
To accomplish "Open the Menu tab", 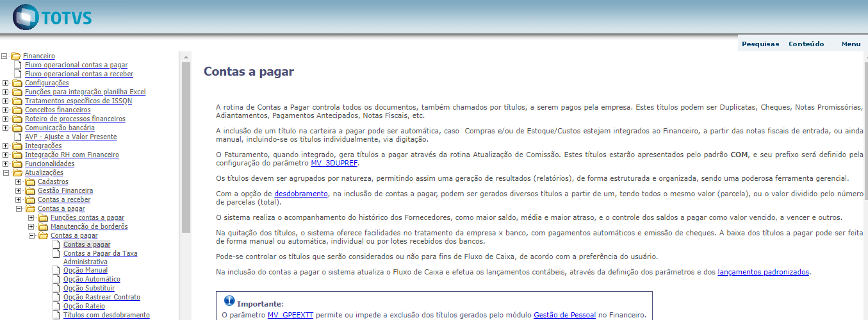I will [x=851, y=44].
